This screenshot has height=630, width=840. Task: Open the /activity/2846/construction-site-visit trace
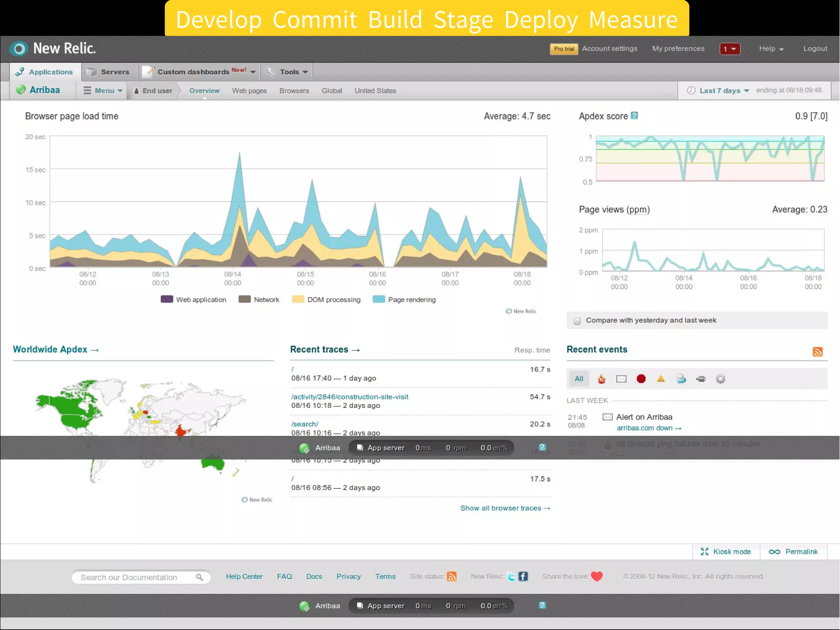(x=349, y=396)
